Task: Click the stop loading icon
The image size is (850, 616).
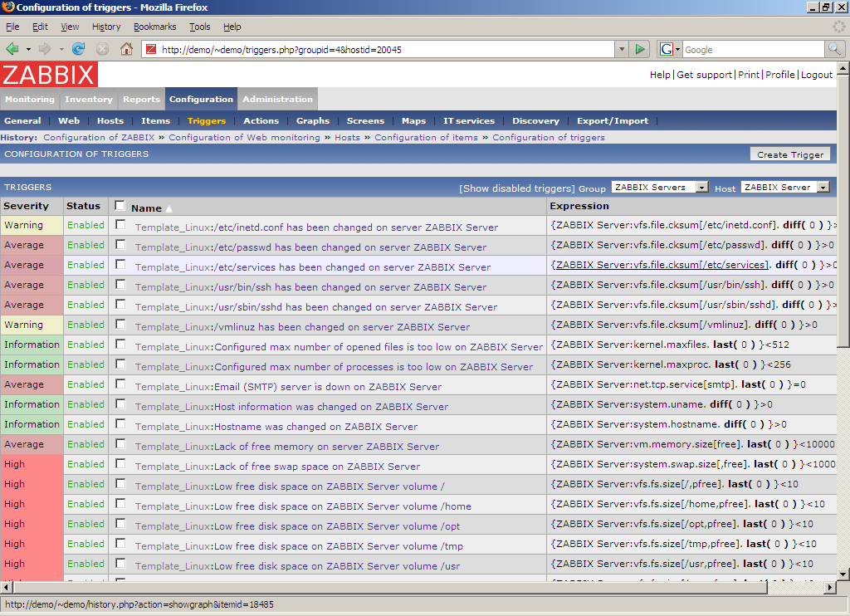Action: 102,49
